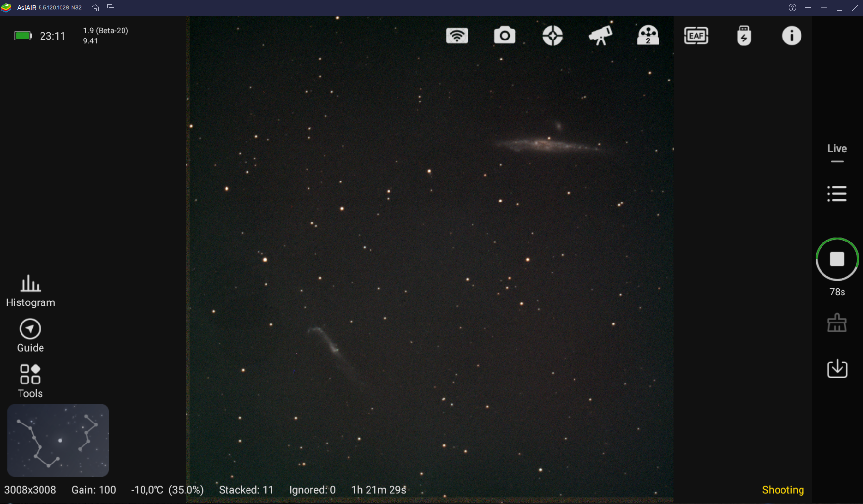
Task: Save the stacked image with download icon
Action: point(837,368)
